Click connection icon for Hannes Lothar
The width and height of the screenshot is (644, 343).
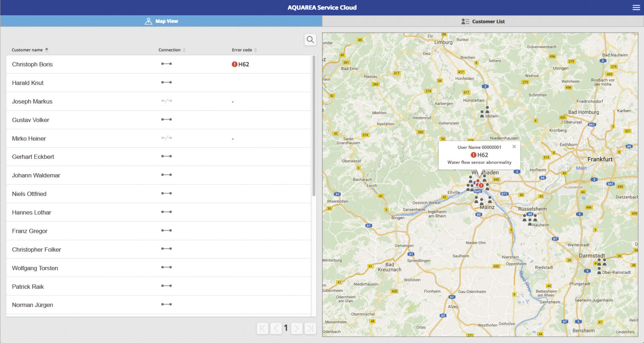(x=167, y=212)
